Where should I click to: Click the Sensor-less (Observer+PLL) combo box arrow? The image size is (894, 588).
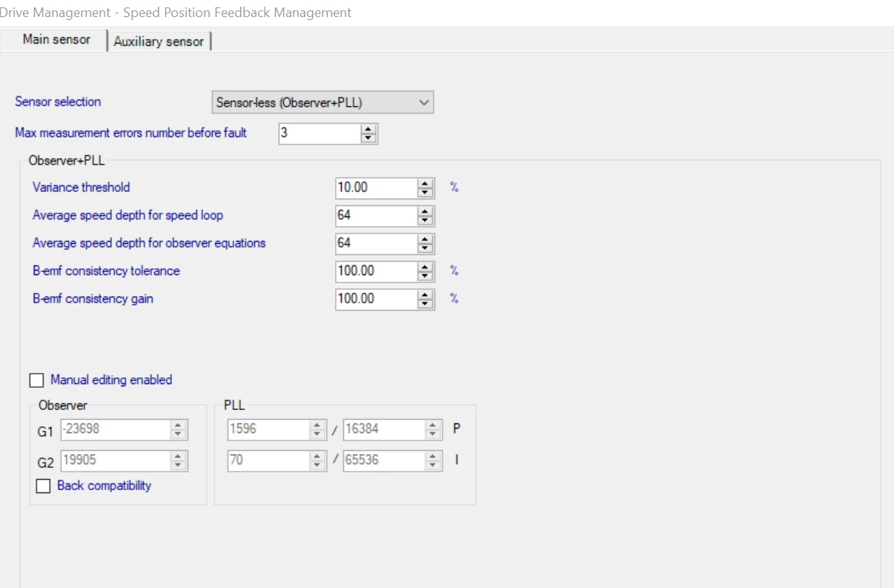[x=424, y=103]
